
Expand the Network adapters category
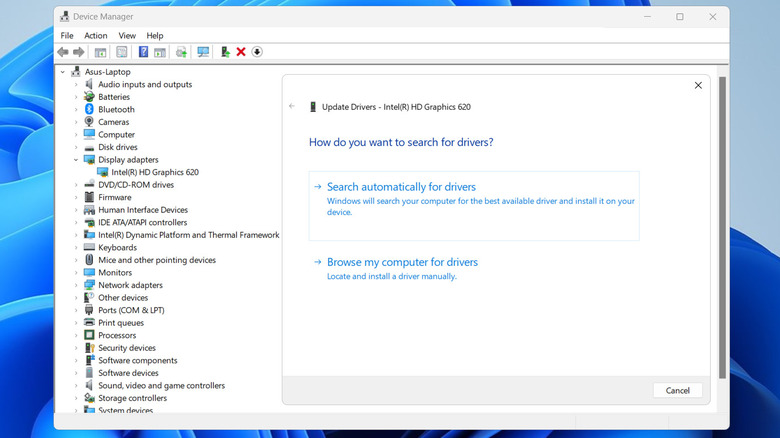(76, 285)
